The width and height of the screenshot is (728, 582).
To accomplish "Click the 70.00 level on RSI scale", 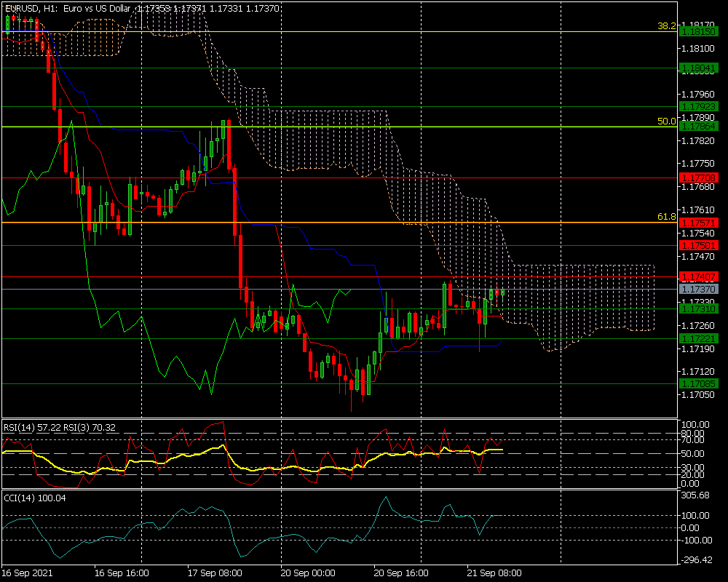I will (x=693, y=440).
